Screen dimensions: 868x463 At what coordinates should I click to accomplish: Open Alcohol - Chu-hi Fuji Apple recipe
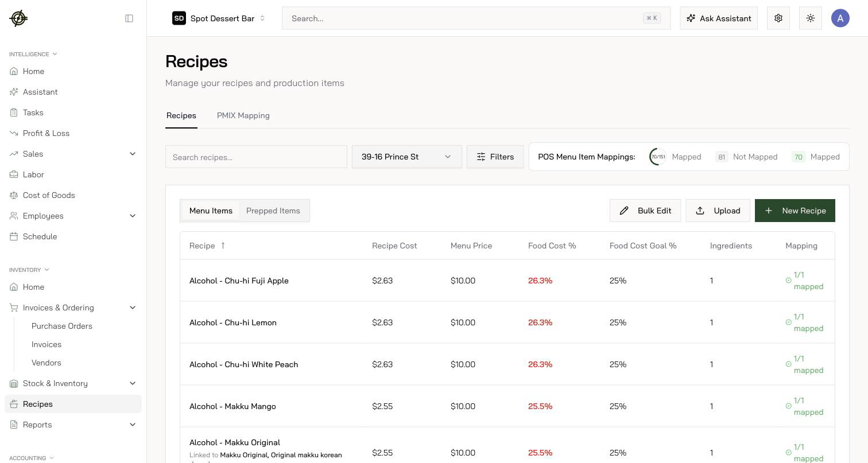tap(239, 281)
